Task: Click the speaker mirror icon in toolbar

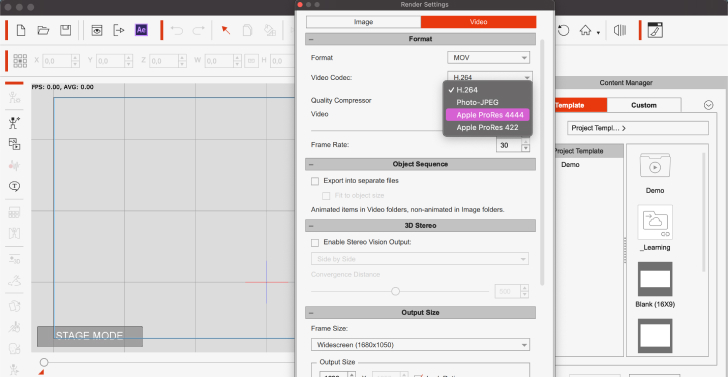Action: (620, 31)
